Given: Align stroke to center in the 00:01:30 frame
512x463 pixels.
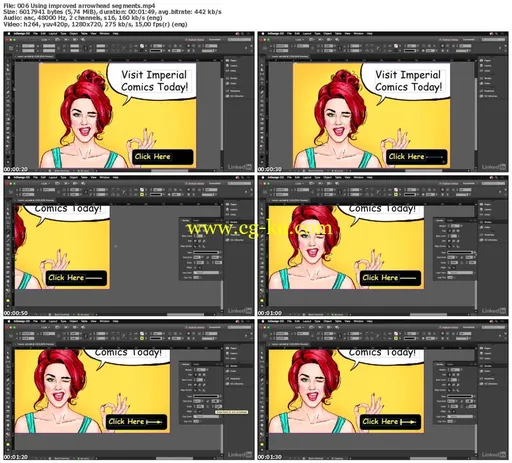Looking at the screenshot, I should 449,390.
